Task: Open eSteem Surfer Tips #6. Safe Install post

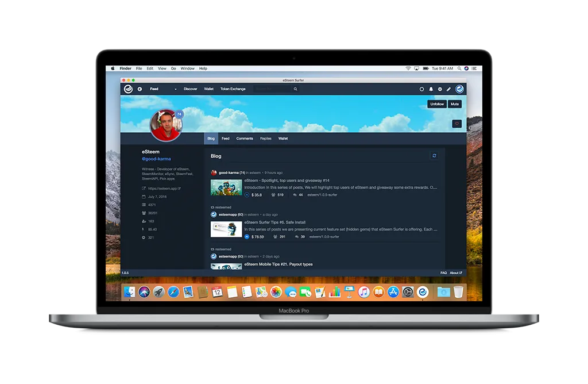Action: click(x=275, y=222)
